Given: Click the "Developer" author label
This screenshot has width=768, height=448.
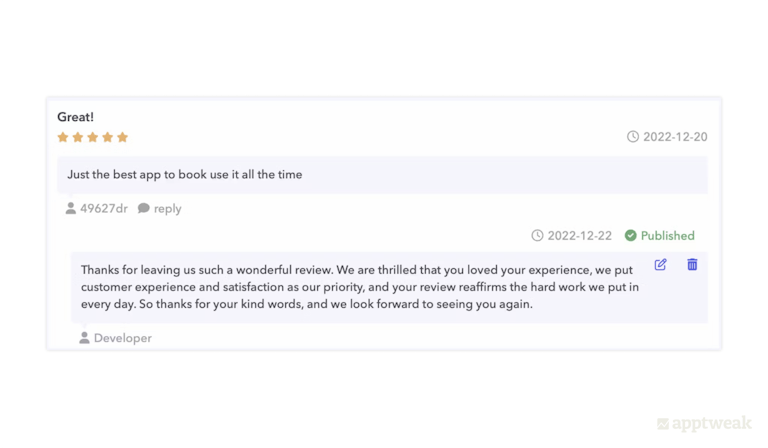Looking at the screenshot, I should [x=123, y=338].
